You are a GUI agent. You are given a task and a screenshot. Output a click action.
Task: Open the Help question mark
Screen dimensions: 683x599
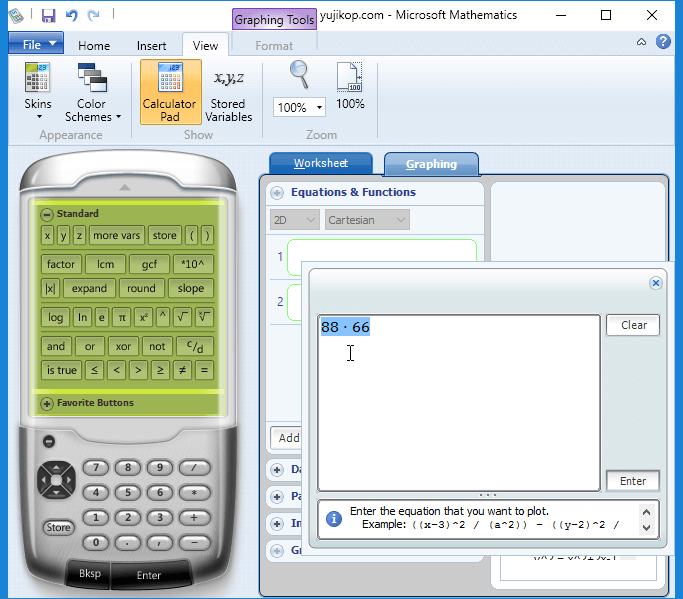663,42
